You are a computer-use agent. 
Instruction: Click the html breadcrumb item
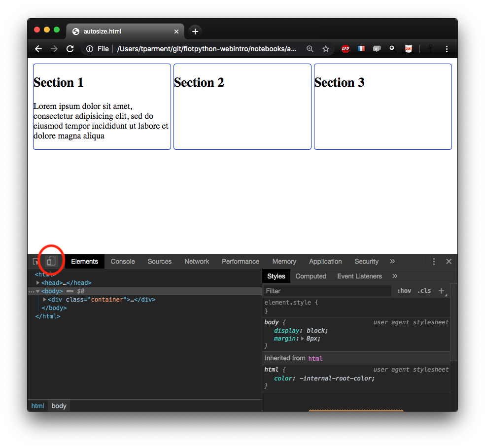(x=37, y=406)
